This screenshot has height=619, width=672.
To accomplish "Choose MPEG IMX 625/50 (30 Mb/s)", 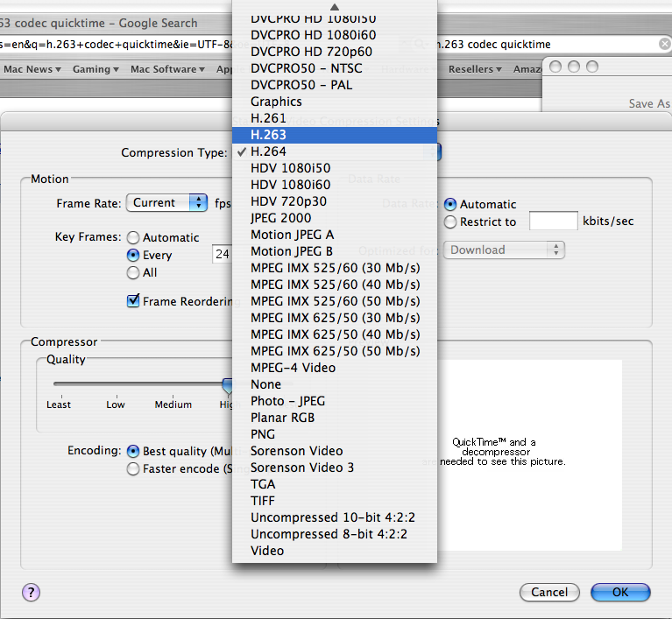I will coord(335,319).
